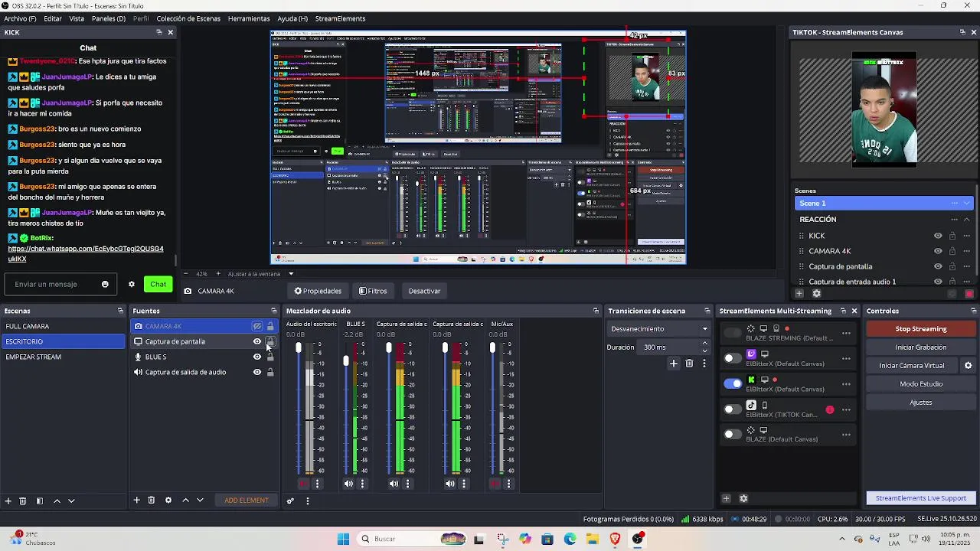This screenshot has width=980, height=551.
Task: Enable the BLAZE Default Canvas output
Action: click(733, 435)
